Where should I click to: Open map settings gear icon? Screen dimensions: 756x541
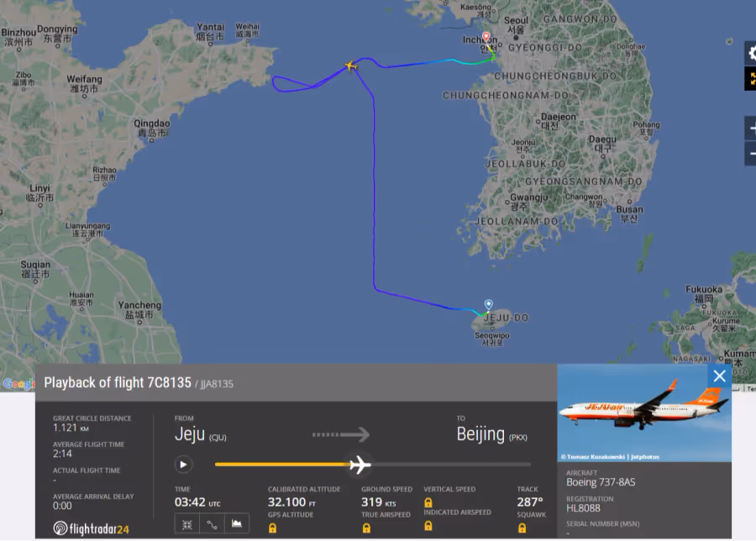coord(751,53)
